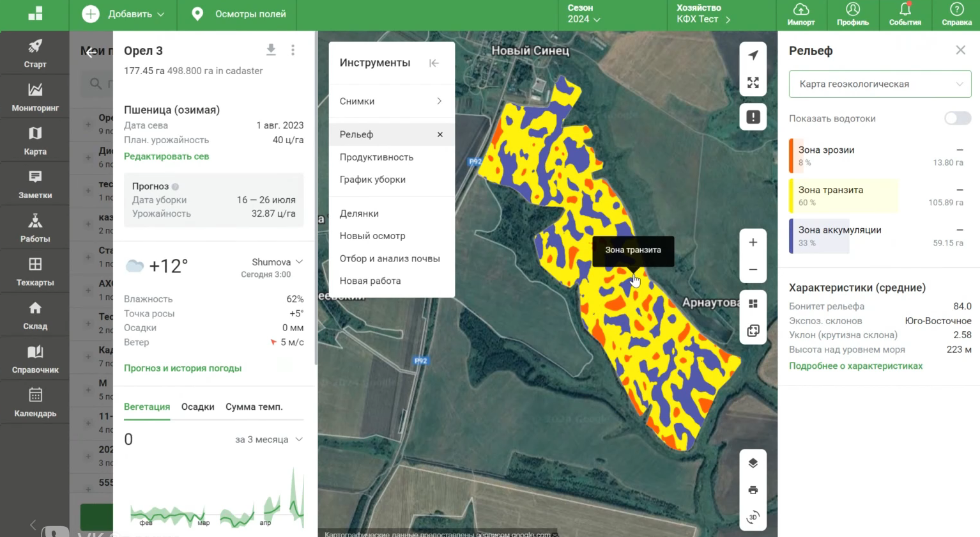The image size is (980, 537).
Task: Expand the Снимки submenu
Action: [x=391, y=101]
